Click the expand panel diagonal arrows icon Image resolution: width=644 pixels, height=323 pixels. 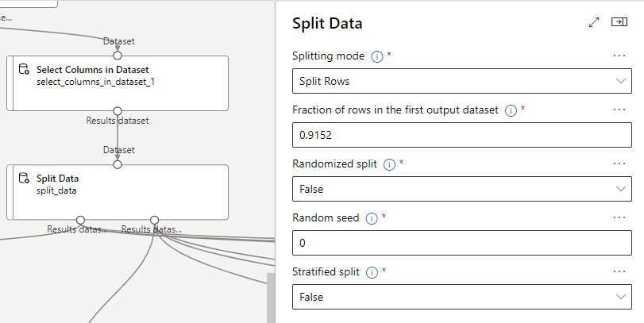[593, 23]
